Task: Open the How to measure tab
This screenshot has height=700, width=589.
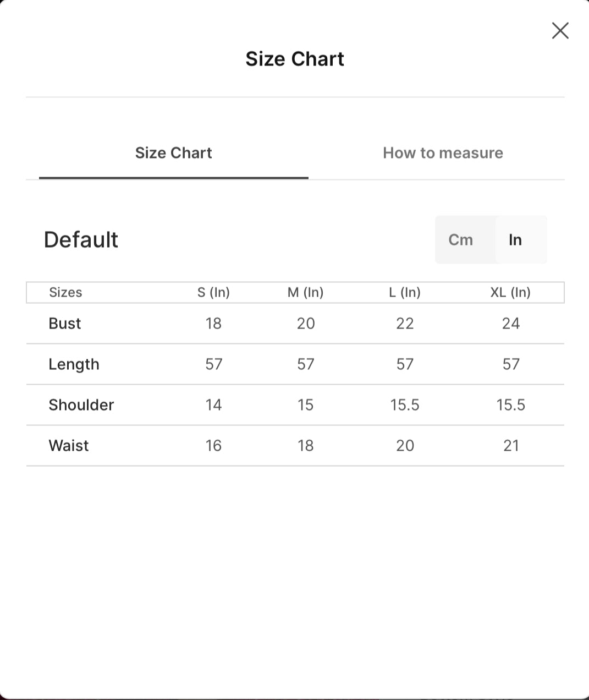Action: point(443,153)
